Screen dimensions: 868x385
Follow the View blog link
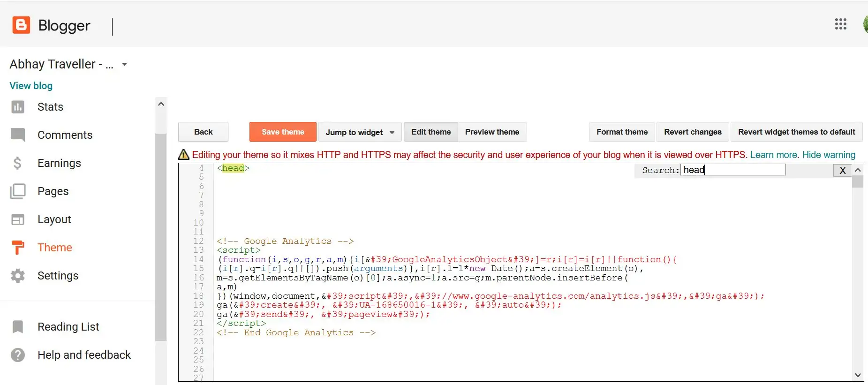[31, 86]
